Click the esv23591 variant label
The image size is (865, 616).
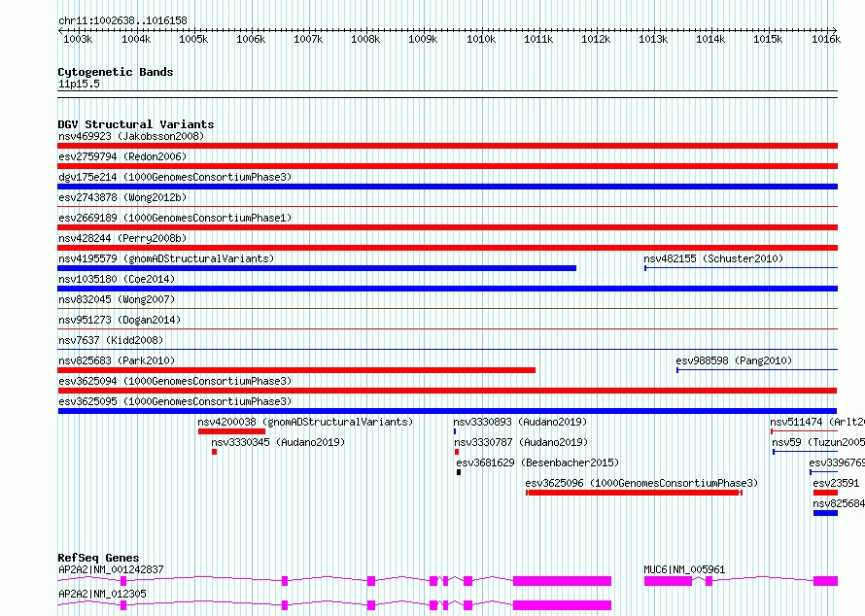[x=836, y=483]
